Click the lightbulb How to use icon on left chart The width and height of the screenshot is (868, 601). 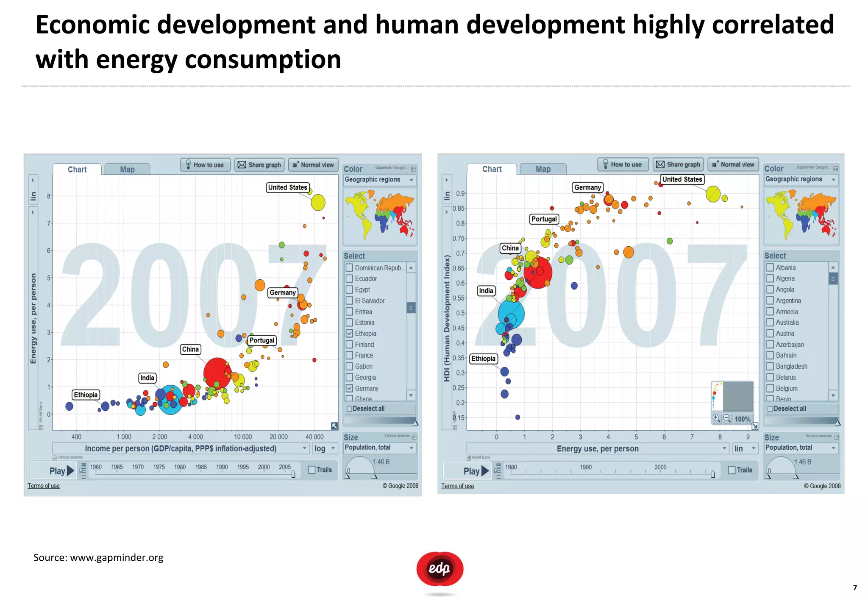[189, 165]
